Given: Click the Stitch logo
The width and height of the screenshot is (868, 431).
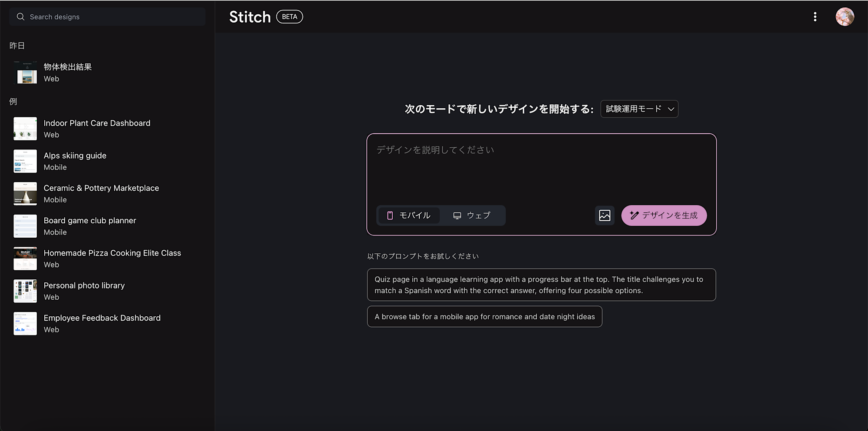Looking at the screenshot, I should click(250, 17).
